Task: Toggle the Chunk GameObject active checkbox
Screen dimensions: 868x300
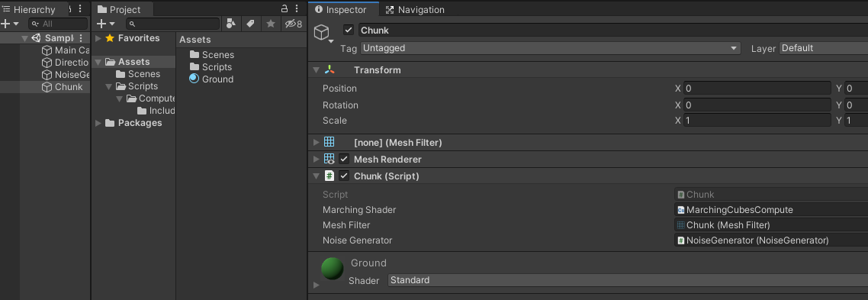Action: [x=349, y=30]
